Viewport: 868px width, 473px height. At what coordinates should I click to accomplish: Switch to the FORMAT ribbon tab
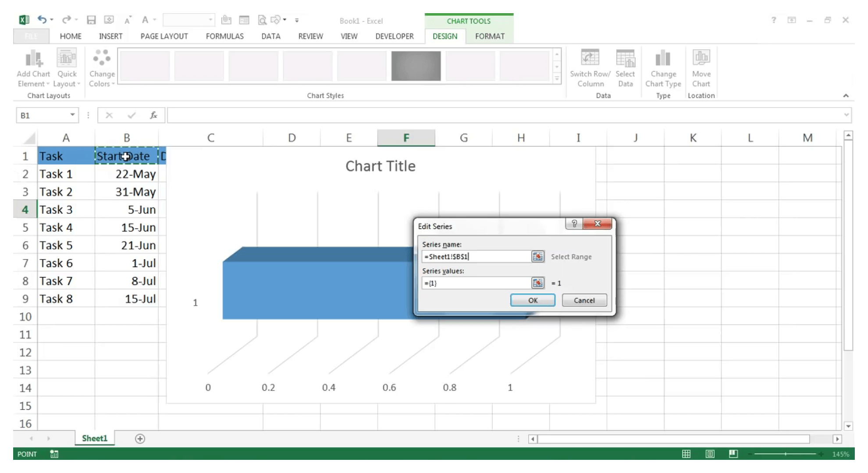490,36
